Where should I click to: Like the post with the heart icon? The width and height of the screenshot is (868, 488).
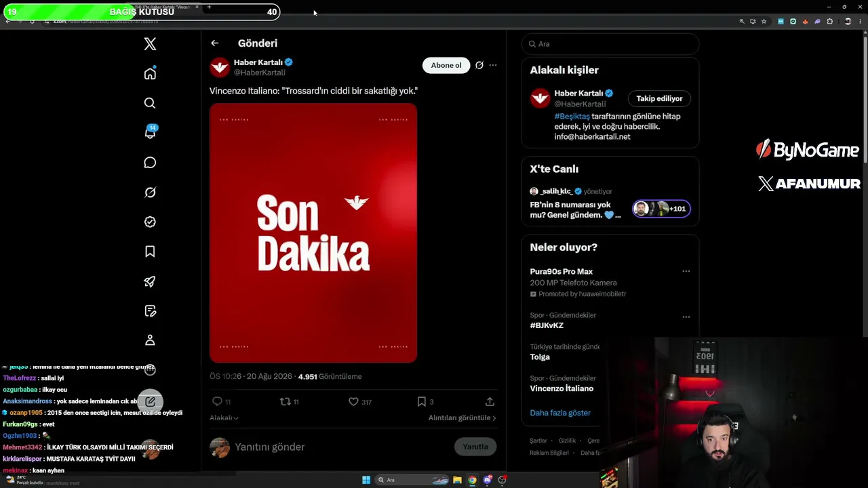coord(353,401)
